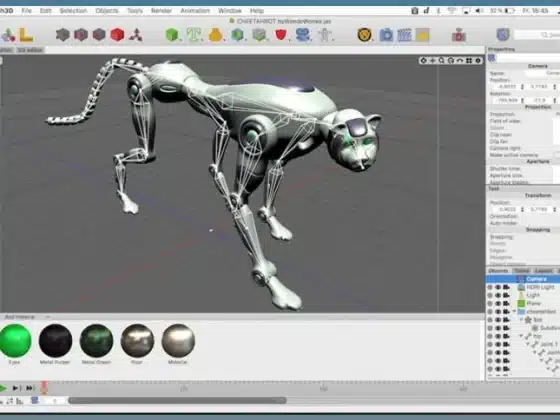Viewport: 560px width, 420px height.
Task: Click the gray-green cube creator icon
Action: 259,35
